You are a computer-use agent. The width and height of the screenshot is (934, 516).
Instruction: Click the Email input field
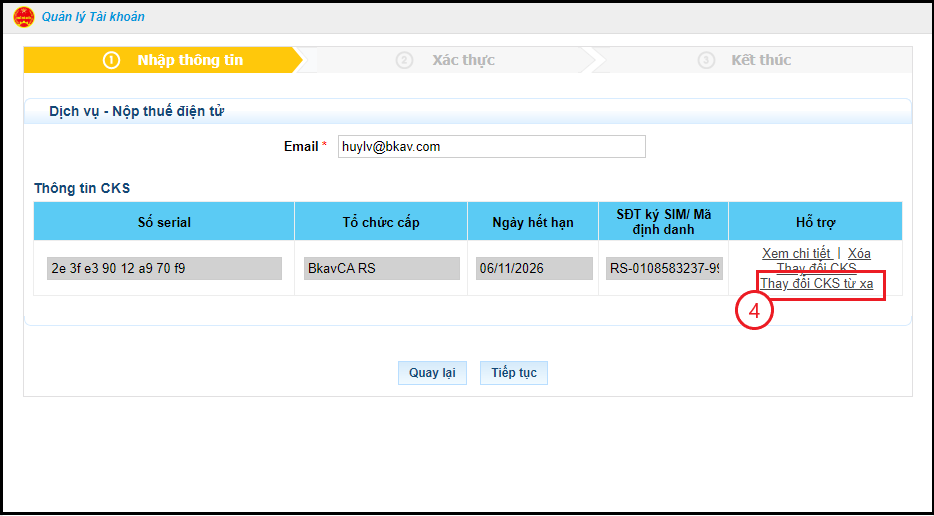[x=491, y=147]
